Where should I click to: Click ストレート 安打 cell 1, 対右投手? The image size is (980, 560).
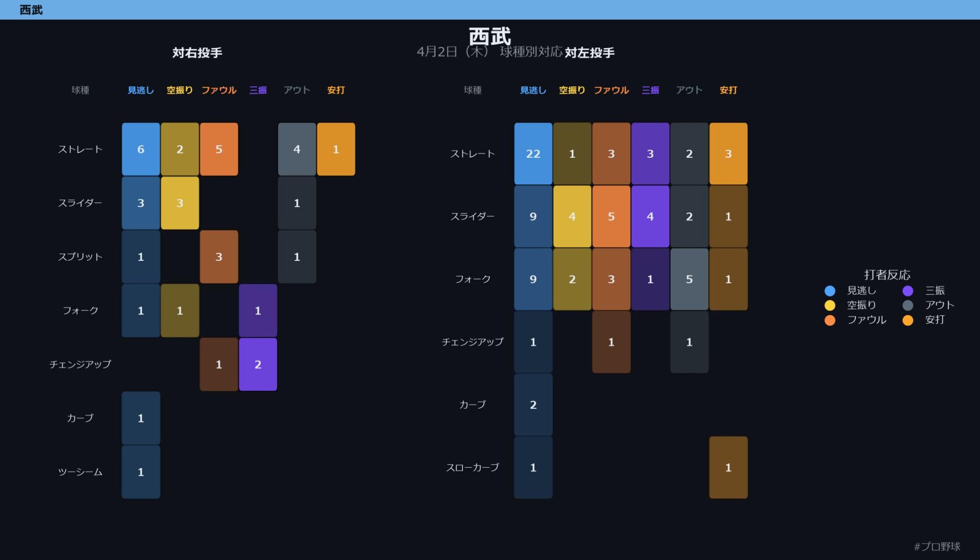click(x=336, y=149)
